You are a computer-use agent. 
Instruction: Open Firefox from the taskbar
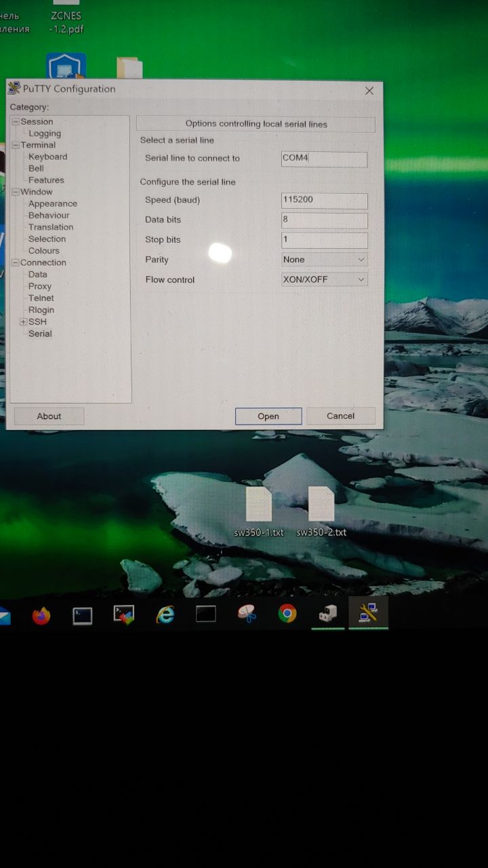(41, 616)
